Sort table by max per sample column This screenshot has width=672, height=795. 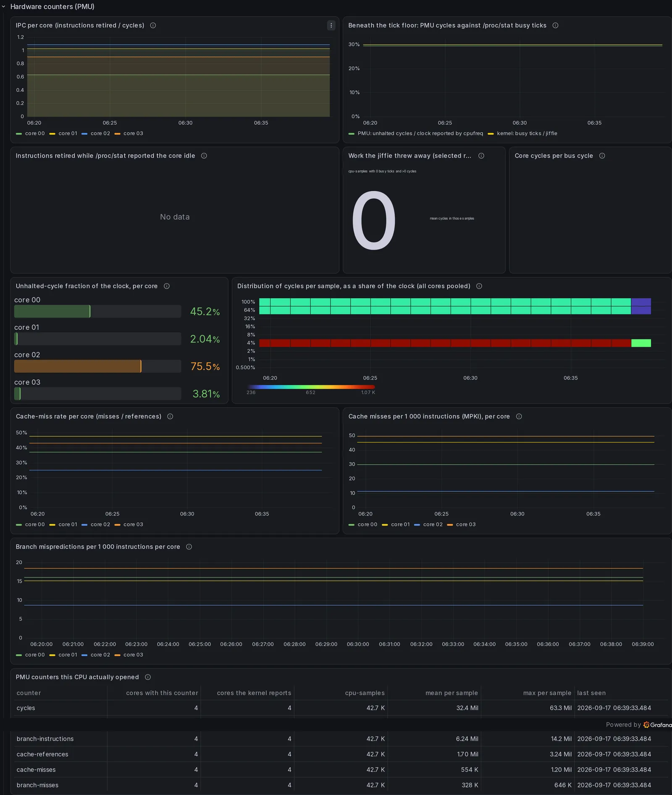pyautogui.click(x=547, y=693)
